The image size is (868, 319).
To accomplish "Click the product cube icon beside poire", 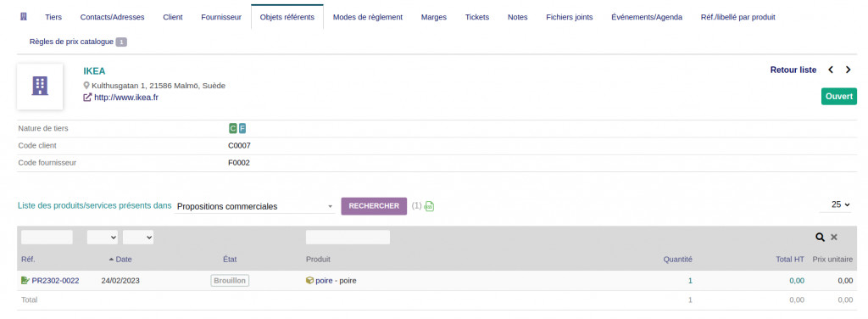I will click(309, 280).
